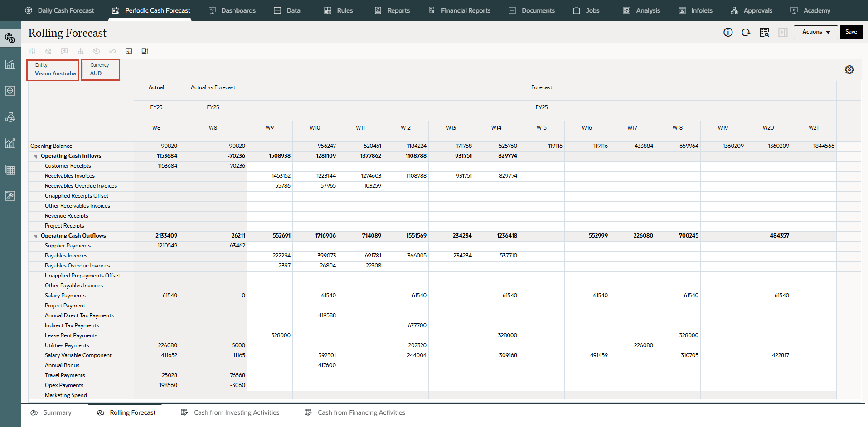
Task: Select the Rolling Forecast bottom tab
Action: pyautogui.click(x=126, y=412)
